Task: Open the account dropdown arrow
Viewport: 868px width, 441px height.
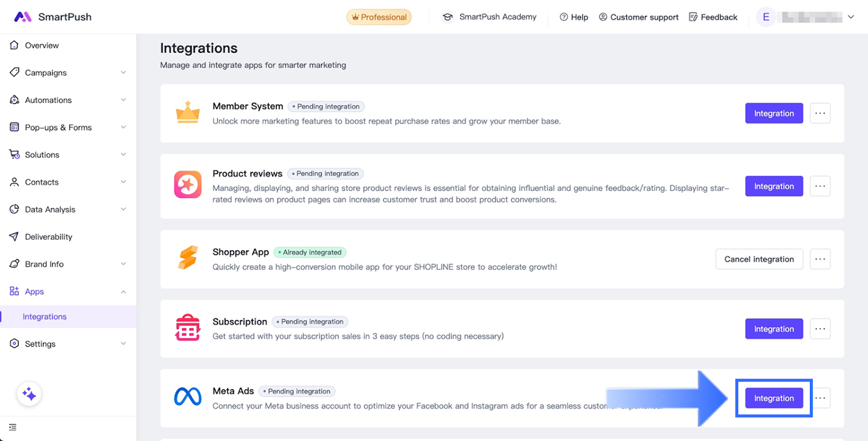Action: point(851,17)
